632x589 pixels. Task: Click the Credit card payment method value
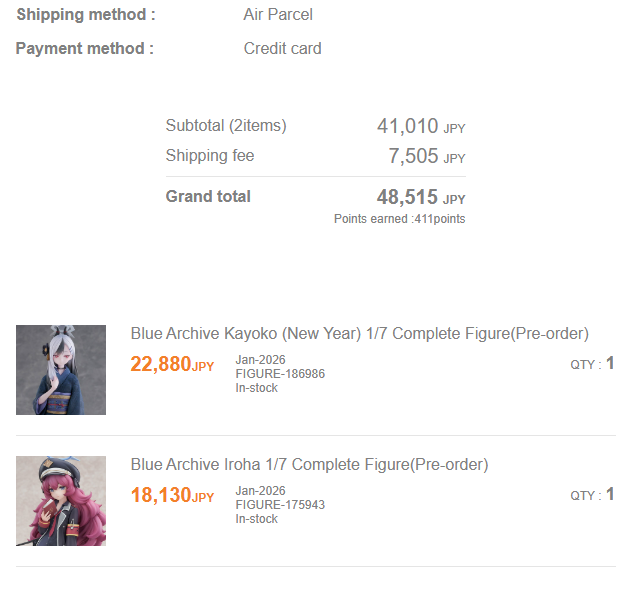283,48
